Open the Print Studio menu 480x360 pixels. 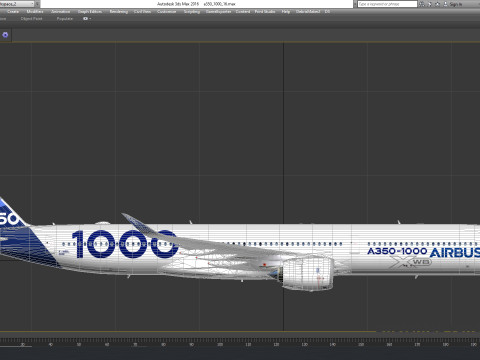point(265,12)
